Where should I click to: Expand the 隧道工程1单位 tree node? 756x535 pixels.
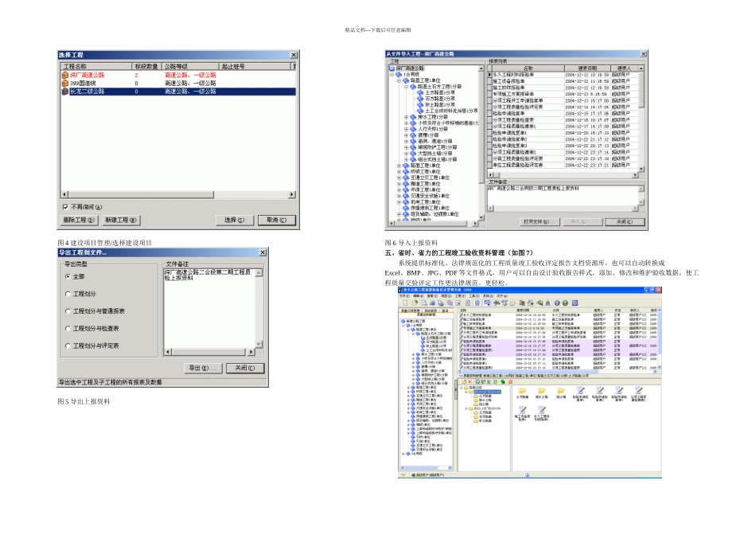coord(399,182)
